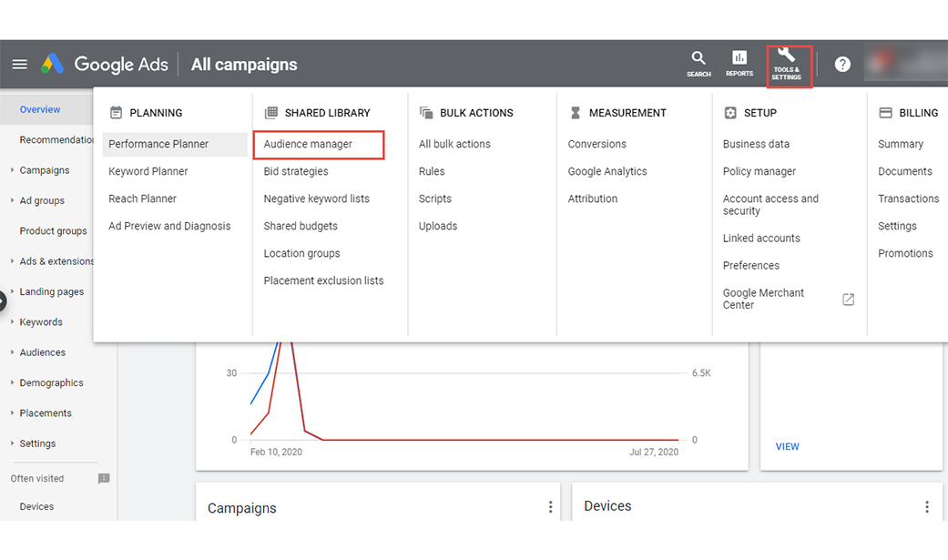Open billing Settings
The height and width of the screenshot is (560, 948).
pyautogui.click(x=897, y=226)
